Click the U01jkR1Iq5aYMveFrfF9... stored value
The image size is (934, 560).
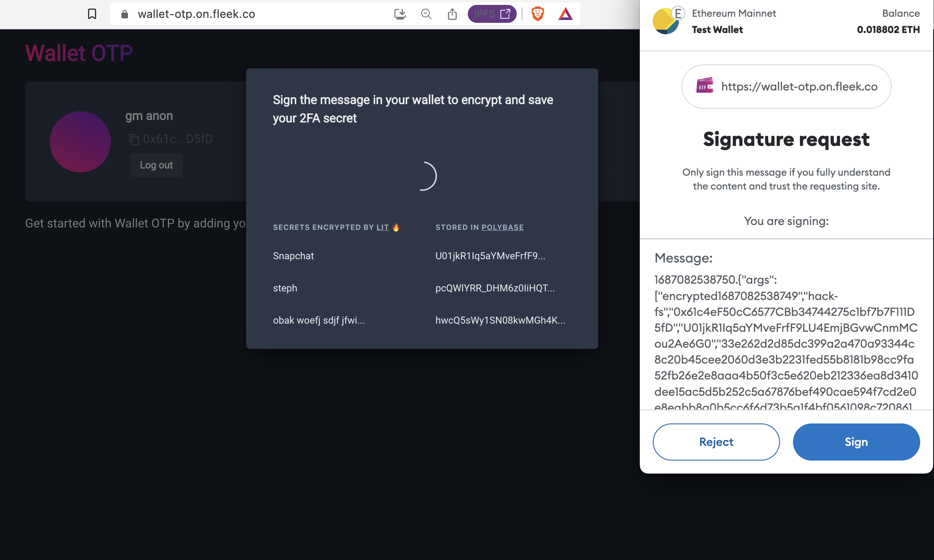point(490,256)
